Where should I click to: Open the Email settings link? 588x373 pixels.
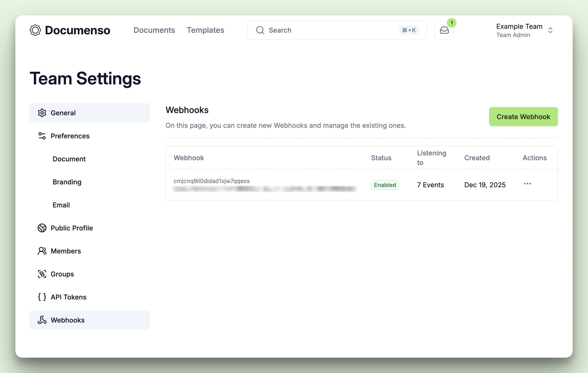point(61,205)
